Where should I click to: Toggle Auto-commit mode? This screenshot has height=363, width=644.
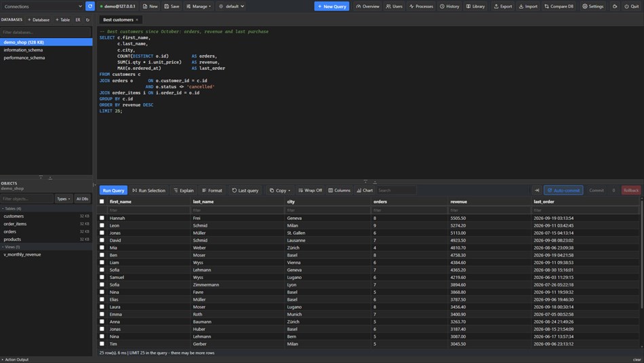pyautogui.click(x=563, y=191)
